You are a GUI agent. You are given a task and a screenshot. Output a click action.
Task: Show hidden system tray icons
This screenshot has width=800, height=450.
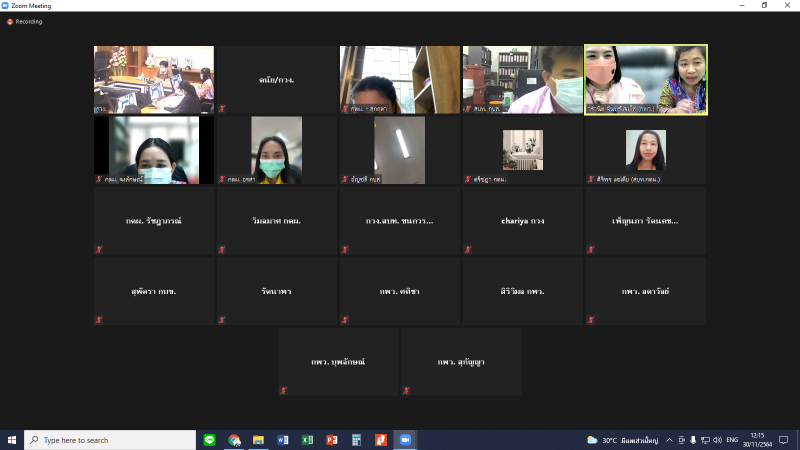pos(669,440)
